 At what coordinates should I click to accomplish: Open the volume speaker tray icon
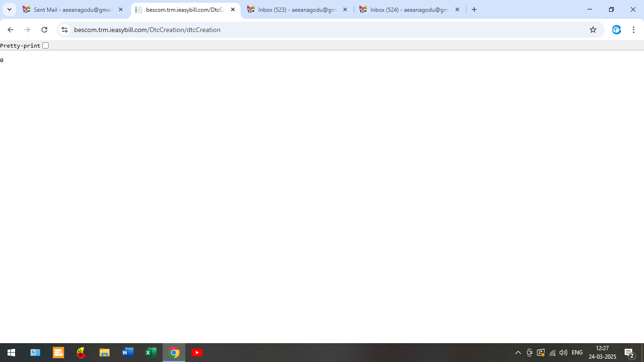click(563, 353)
